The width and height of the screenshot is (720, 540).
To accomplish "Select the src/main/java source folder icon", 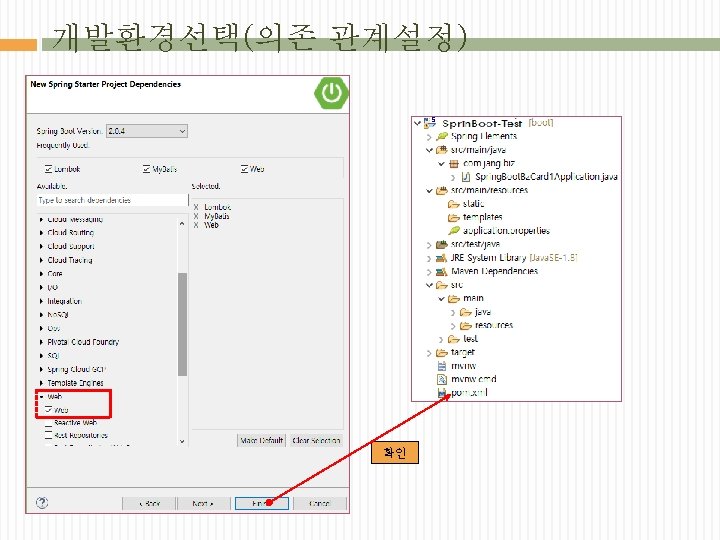I will (x=442, y=150).
